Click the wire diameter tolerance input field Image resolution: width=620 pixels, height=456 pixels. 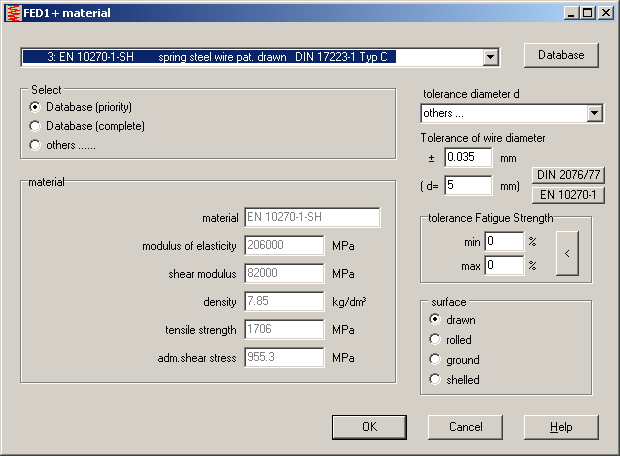coord(468,157)
